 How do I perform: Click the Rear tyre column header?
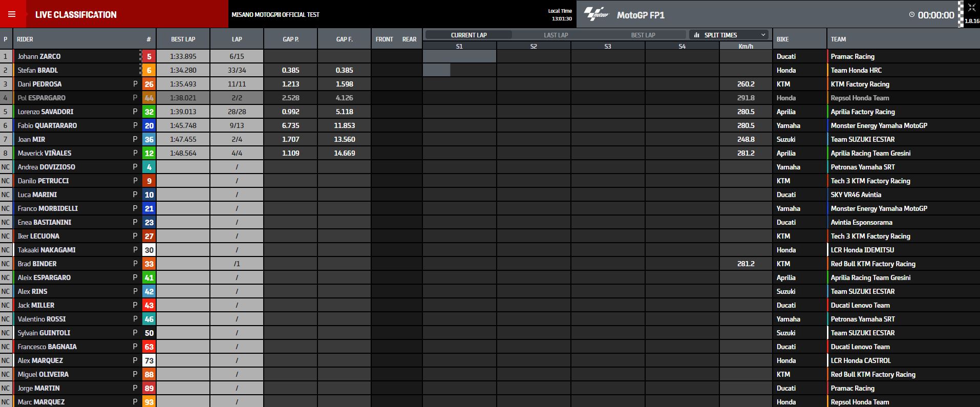(x=409, y=39)
